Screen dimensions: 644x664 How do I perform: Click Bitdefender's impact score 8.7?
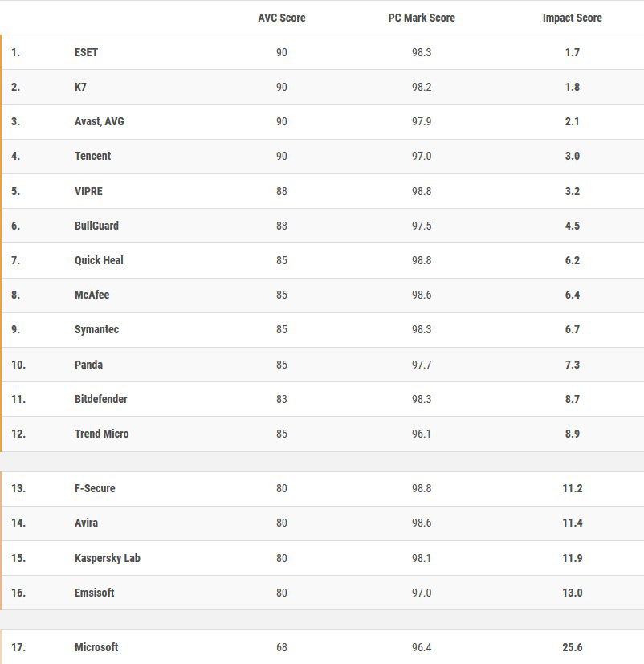point(572,399)
